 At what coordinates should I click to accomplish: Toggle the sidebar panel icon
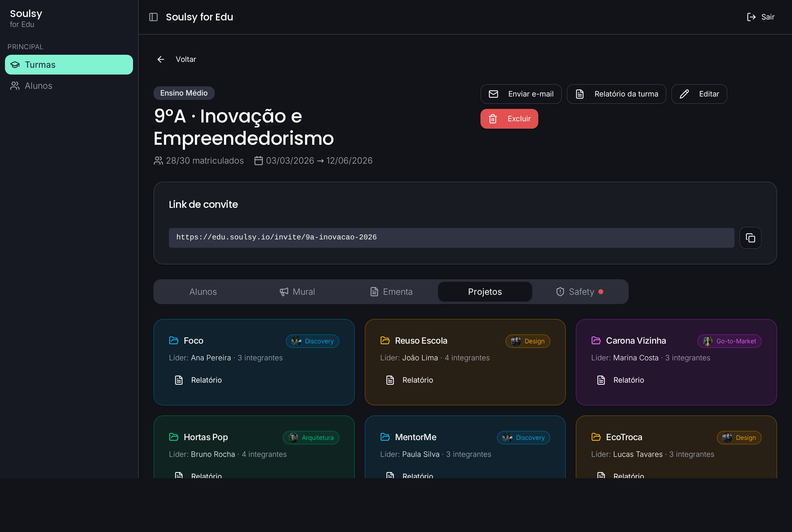(153, 17)
